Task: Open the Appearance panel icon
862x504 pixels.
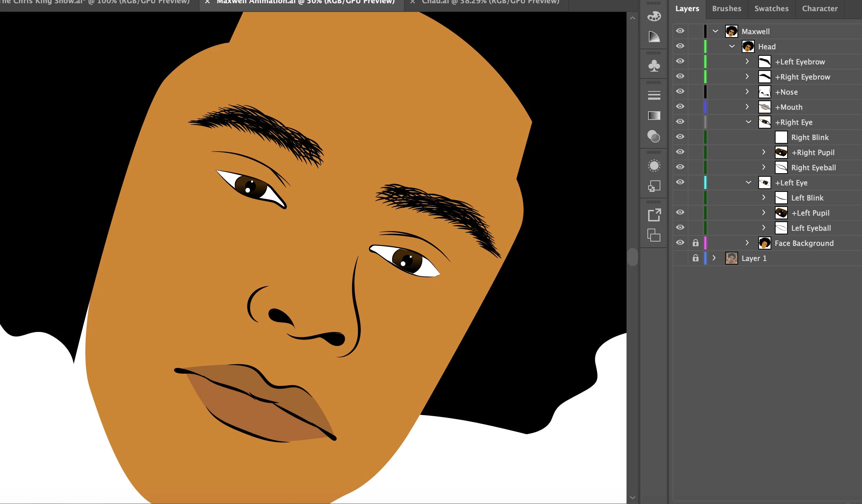Action: (654, 166)
